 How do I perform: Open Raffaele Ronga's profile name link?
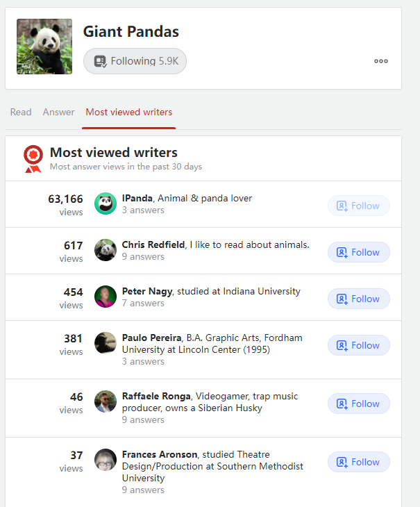coord(156,396)
